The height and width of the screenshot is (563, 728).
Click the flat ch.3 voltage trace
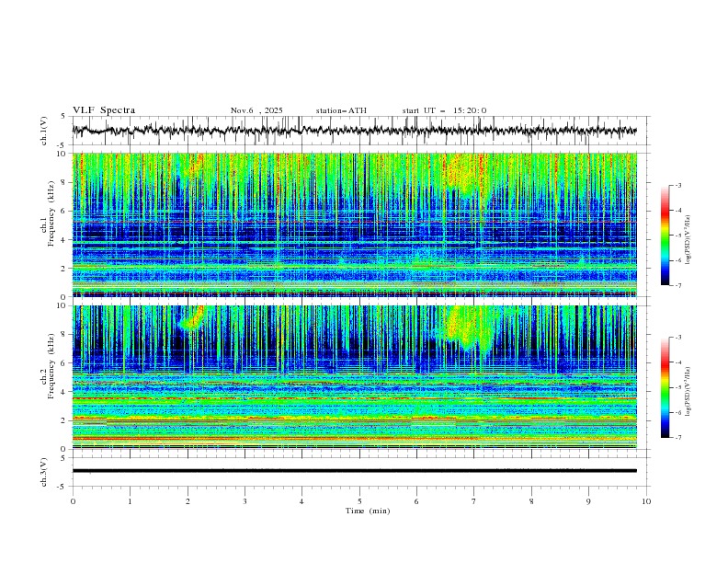(354, 471)
